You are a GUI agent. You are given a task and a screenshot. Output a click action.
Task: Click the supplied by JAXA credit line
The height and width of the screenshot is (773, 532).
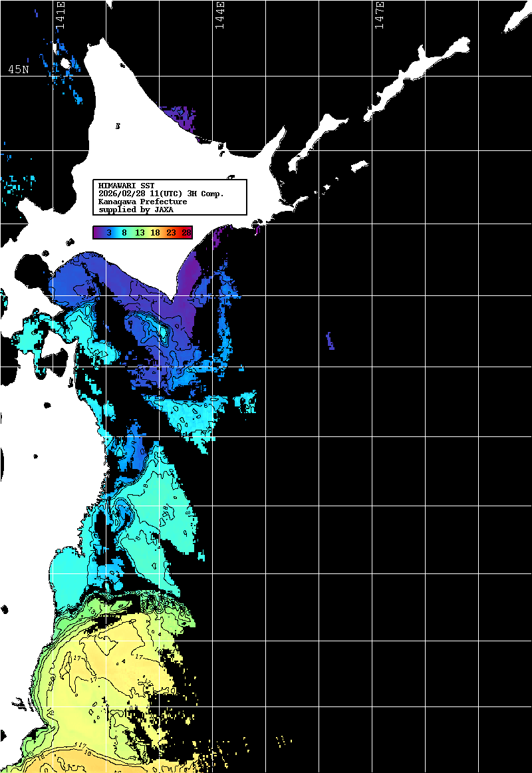pos(136,209)
